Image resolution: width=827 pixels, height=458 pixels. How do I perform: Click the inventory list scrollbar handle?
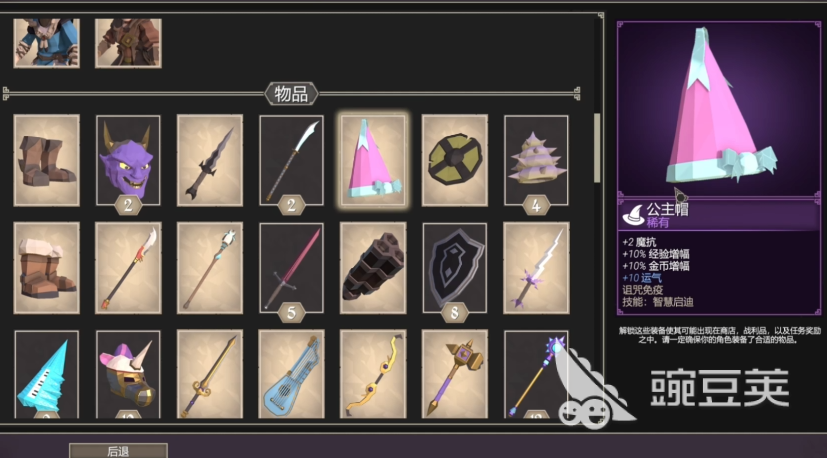(x=597, y=148)
